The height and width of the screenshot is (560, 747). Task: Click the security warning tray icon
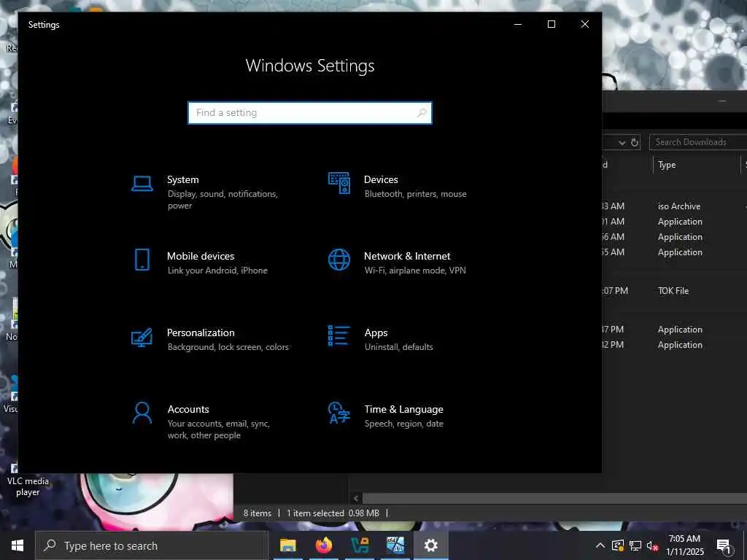(617, 545)
